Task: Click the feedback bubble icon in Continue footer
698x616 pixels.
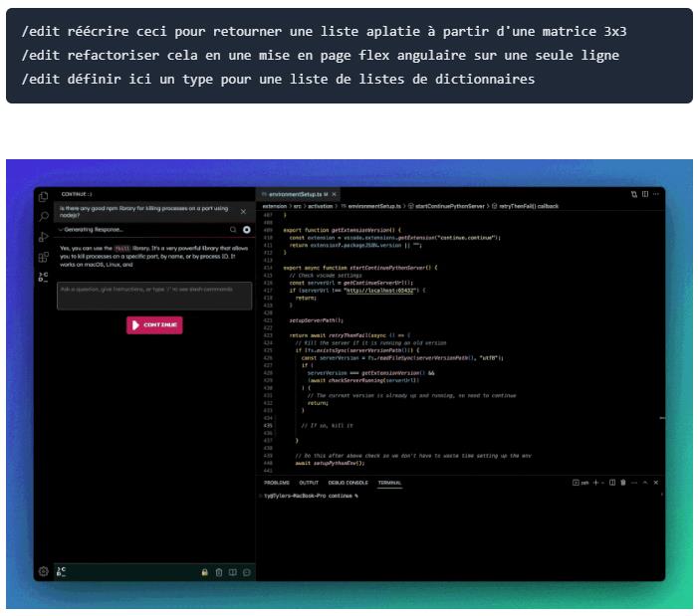Action: (247, 572)
